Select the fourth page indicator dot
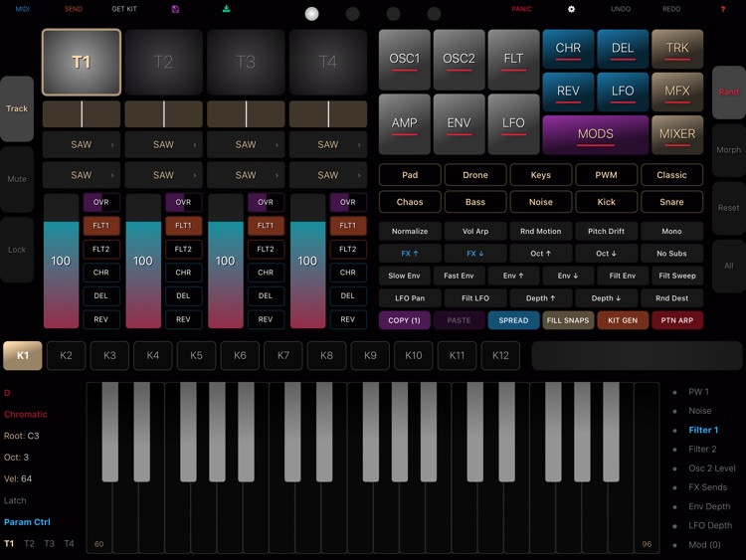746x560 pixels. click(434, 14)
